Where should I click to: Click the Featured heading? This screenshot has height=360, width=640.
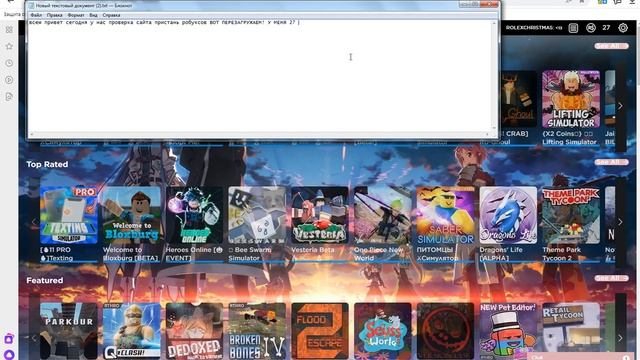[44, 280]
